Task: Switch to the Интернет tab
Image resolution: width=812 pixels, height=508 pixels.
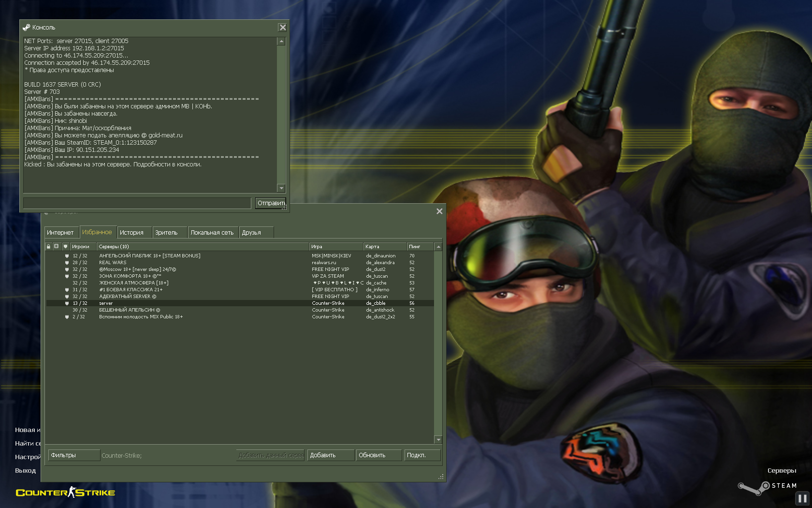Action: (60, 233)
